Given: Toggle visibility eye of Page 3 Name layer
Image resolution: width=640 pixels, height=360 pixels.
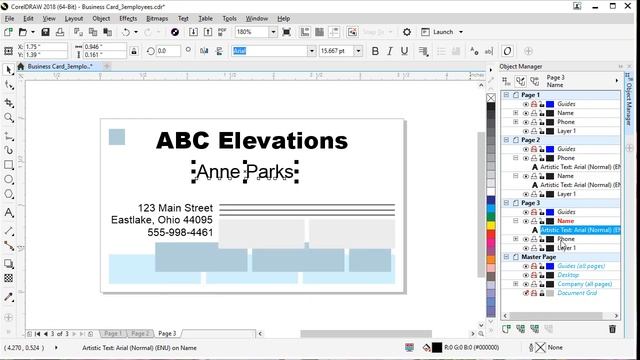Looking at the screenshot, I should coord(526,221).
